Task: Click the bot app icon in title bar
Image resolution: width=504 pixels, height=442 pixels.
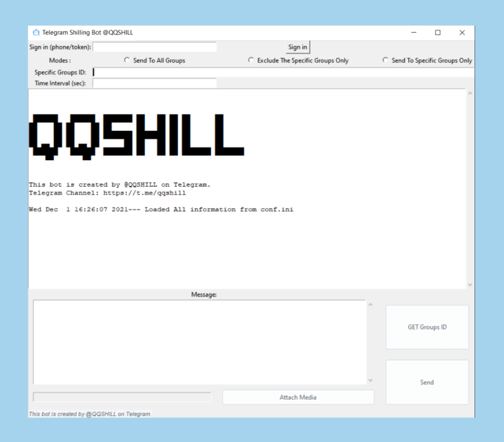Action: point(36,32)
